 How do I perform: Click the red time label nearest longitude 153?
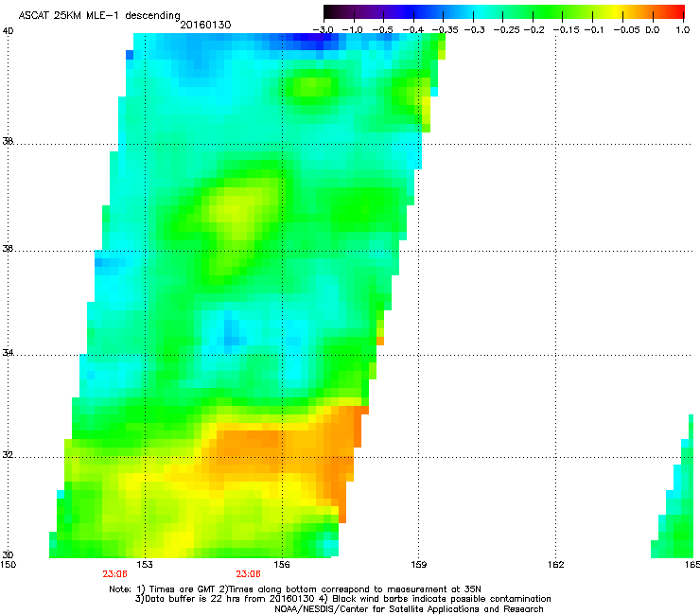(x=114, y=574)
